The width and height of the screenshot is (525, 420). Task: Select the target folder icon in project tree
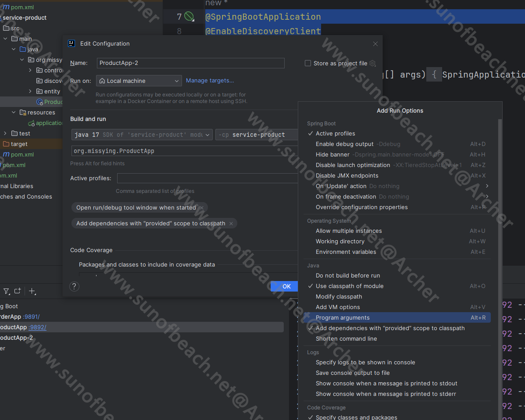6,144
